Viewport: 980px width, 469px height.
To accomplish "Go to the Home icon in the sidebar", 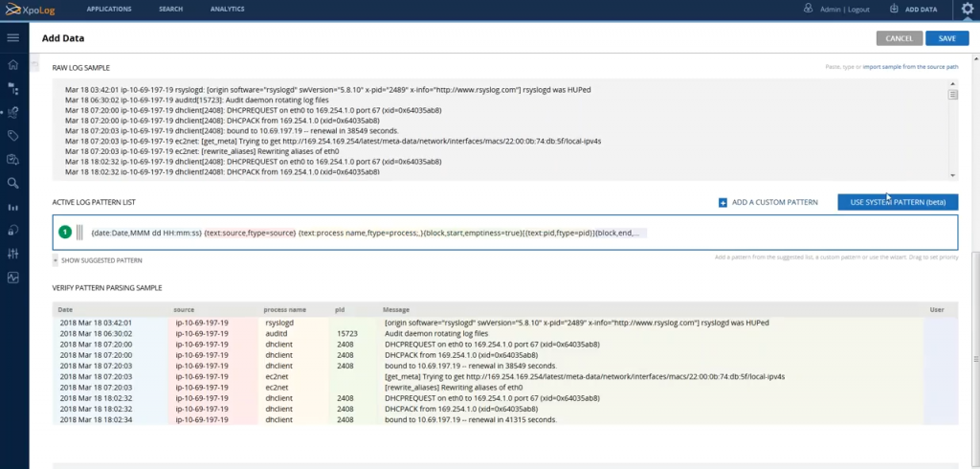I will (x=12, y=64).
